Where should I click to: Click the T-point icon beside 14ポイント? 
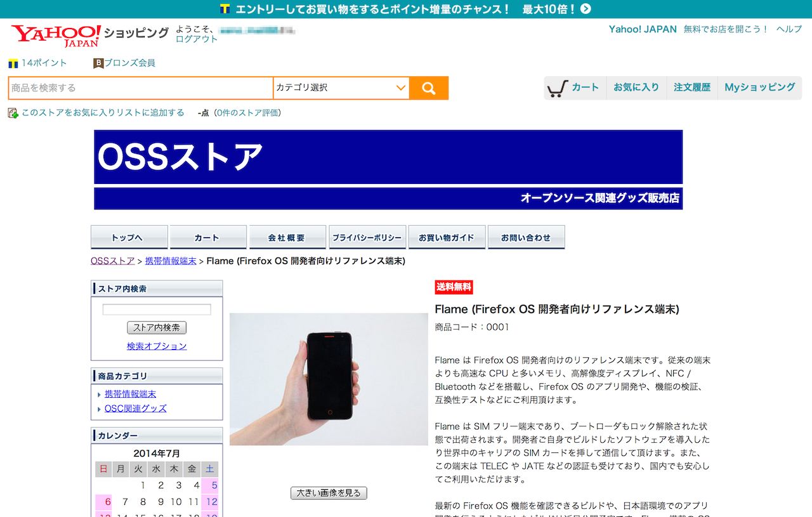click(13, 63)
